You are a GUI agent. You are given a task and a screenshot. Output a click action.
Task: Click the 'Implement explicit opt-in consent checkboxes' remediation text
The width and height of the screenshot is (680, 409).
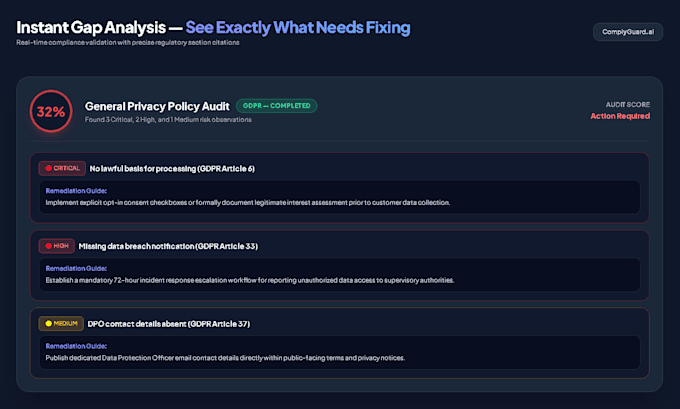coord(248,203)
